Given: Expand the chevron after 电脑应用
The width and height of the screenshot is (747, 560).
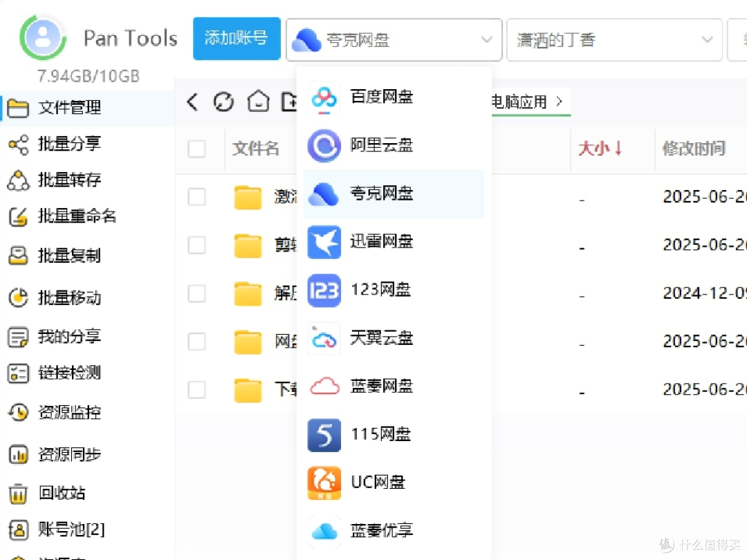Looking at the screenshot, I should click(x=560, y=102).
